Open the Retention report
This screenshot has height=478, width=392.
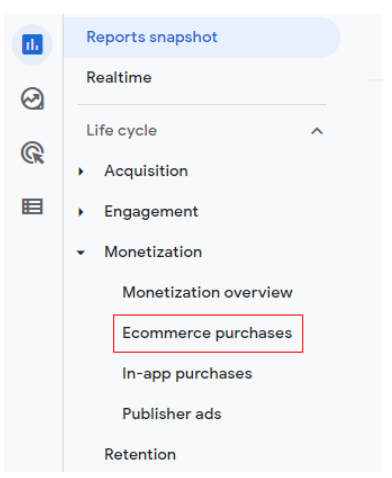[140, 455]
